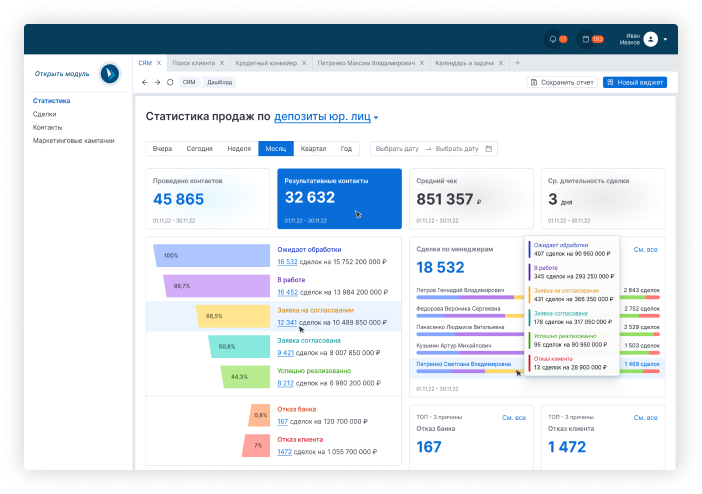The image size is (702, 494).
Task: Click the 'Новый виджет' button
Action: pos(634,82)
